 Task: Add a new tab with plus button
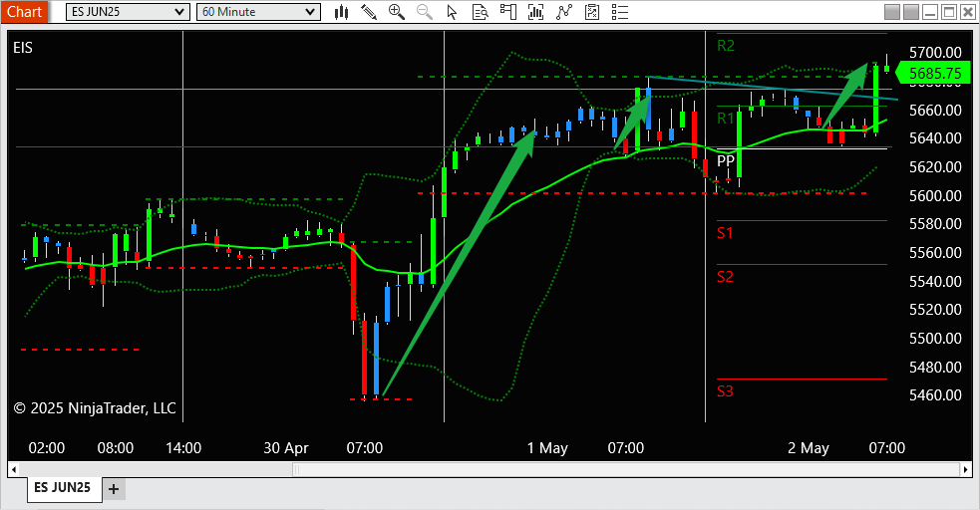tap(113, 489)
